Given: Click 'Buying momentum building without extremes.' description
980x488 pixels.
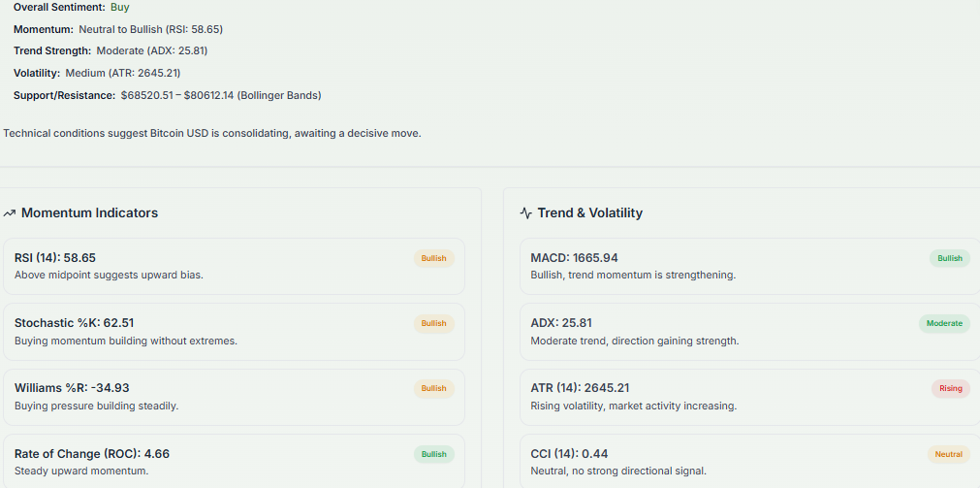Looking at the screenshot, I should pyautogui.click(x=126, y=341).
